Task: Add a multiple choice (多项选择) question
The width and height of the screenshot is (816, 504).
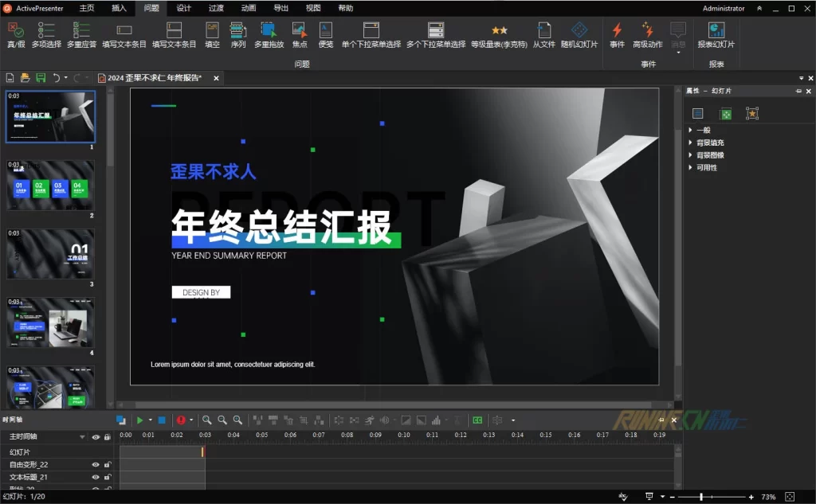Action: (x=46, y=35)
